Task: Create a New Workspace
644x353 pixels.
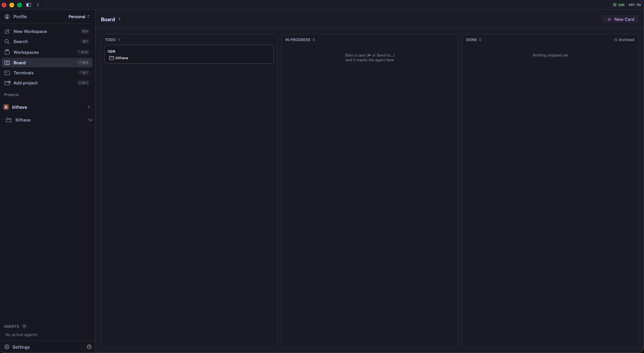Action: pos(47,31)
